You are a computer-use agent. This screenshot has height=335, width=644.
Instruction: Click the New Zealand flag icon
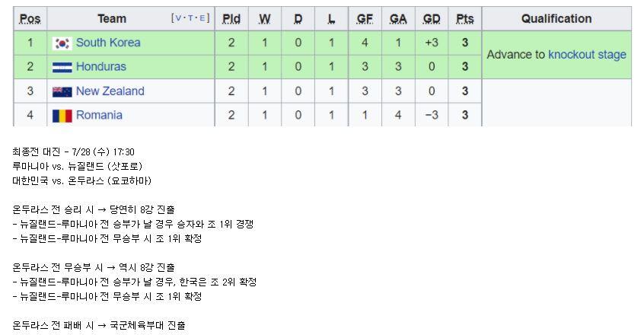click(x=62, y=91)
